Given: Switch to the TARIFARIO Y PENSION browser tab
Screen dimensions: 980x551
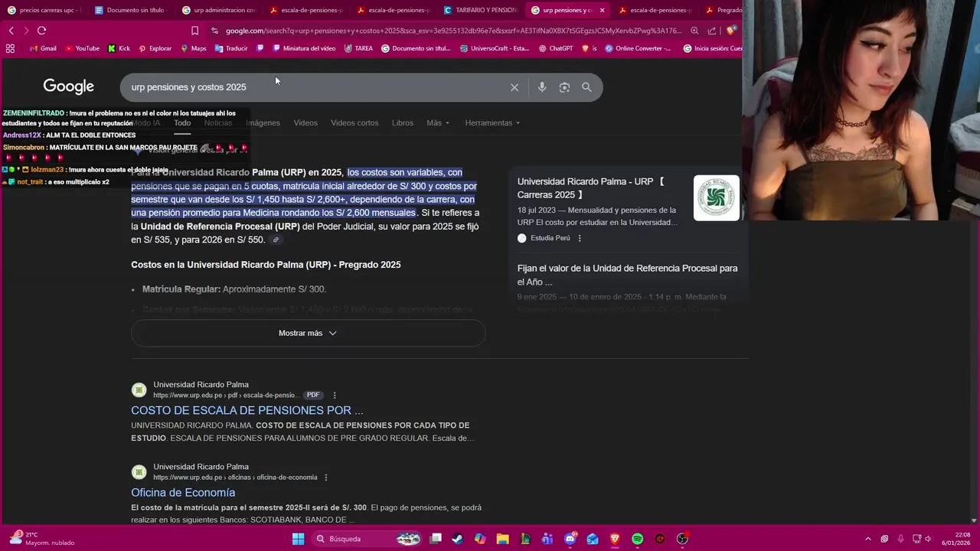Looking at the screenshot, I should [x=480, y=10].
